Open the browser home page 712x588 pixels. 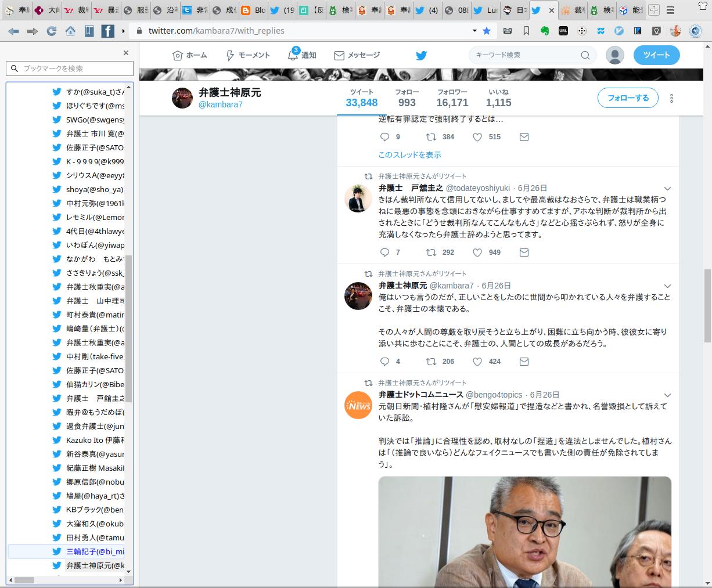pyautogui.click(x=70, y=31)
